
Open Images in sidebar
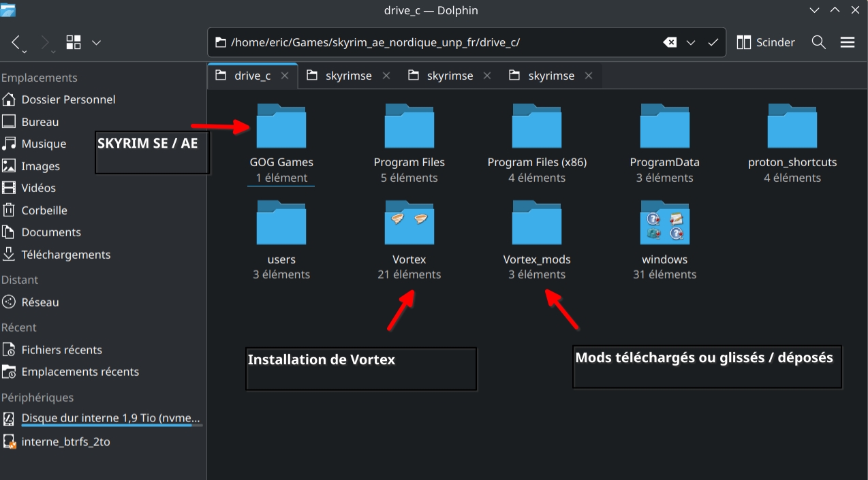pos(102,166)
